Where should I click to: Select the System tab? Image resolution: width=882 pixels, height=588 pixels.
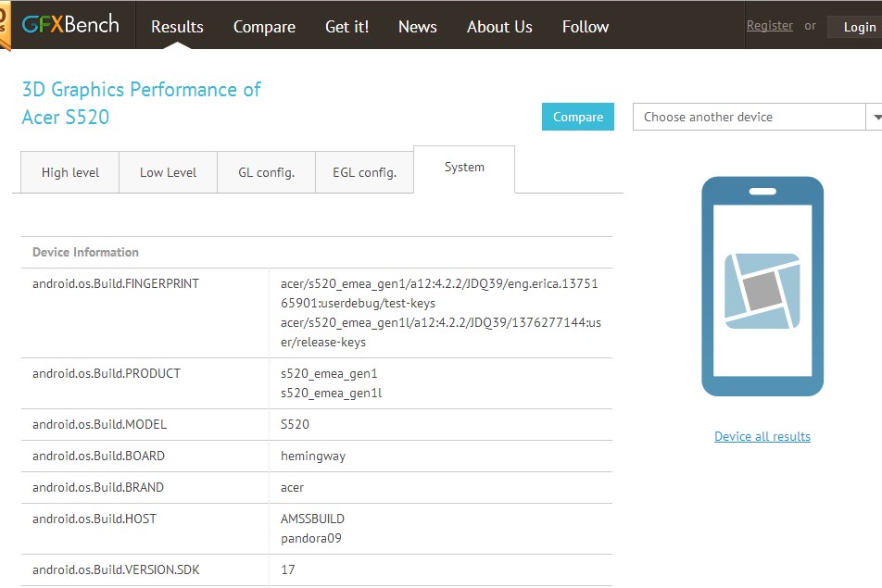point(464,168)
